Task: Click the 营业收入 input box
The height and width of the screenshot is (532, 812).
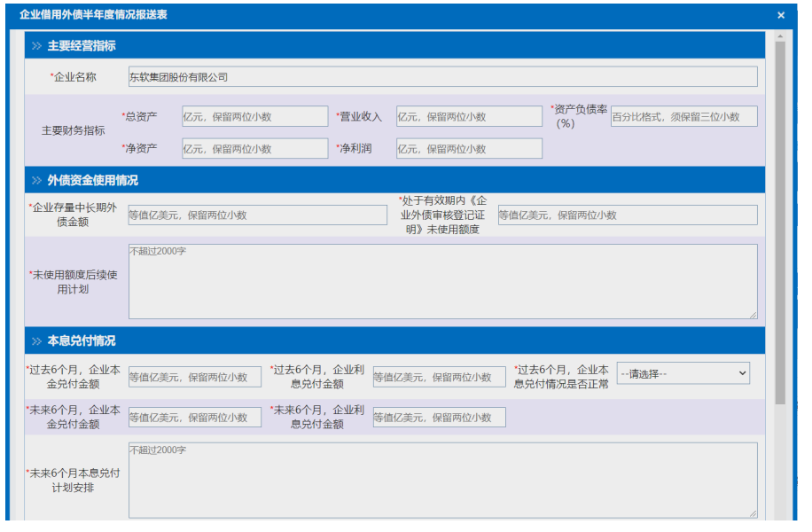Action: (x=468, y=116)
